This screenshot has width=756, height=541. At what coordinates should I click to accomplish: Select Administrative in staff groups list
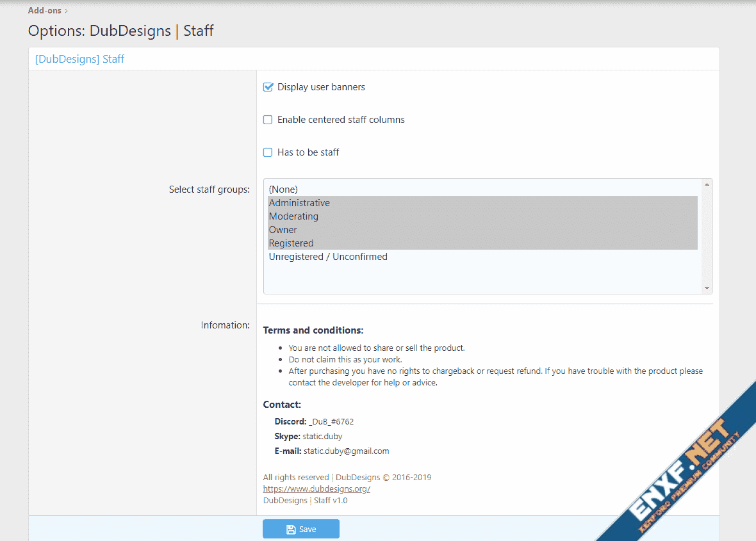tap(482, 203)
